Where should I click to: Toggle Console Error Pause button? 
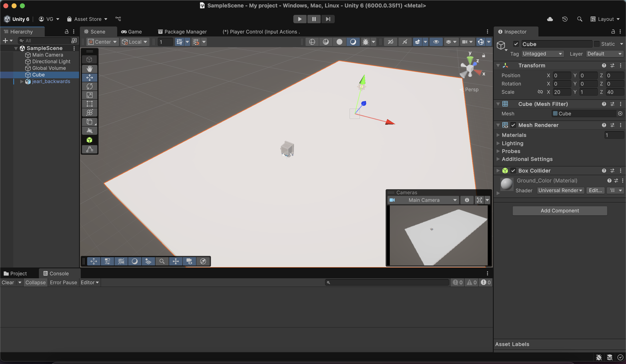(63, 282)
